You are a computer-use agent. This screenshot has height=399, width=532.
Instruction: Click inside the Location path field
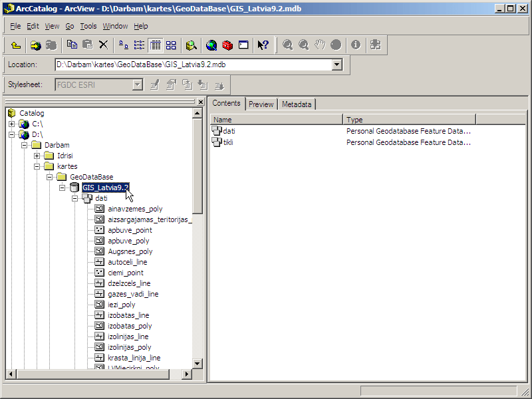pyautogui.click(x=194, y=65)
